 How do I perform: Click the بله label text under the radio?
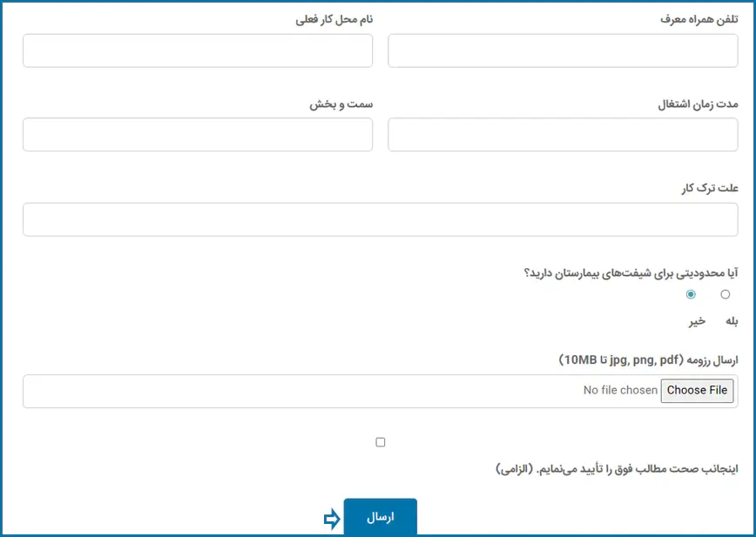[732, 321]
